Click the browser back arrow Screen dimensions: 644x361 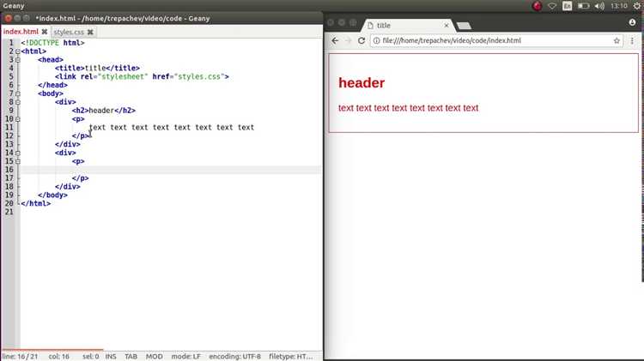pyautogui.click(x=335, y=41)
